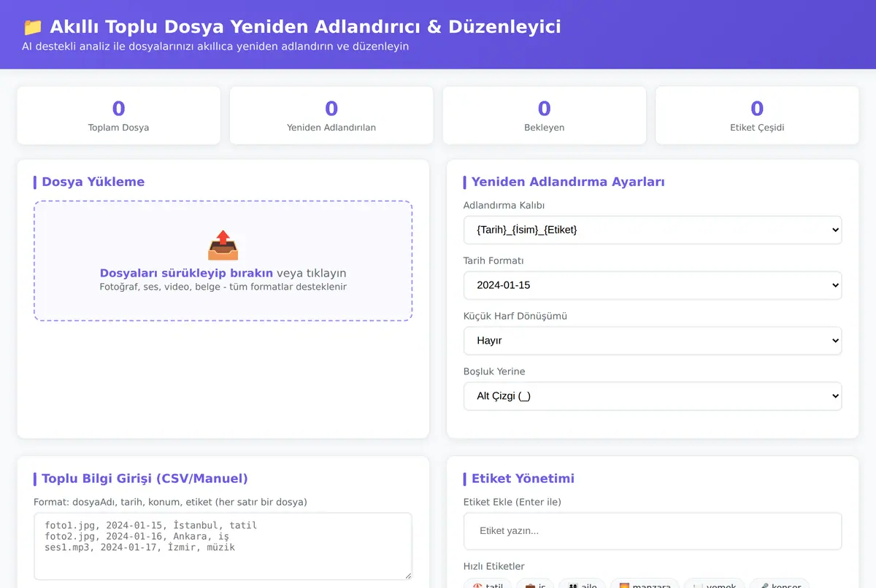Viewport: 876px width, 588px height.
Task: Expand the Küçük Harf Dönüşümü dropdown
Action: pyautogui.click(x=653, y=341)
